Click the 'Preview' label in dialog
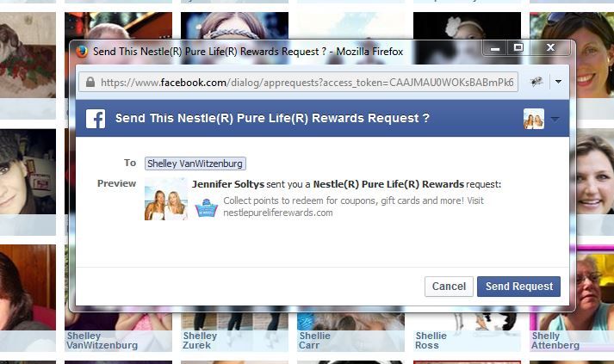Viewport: 614px width, 364px height. (x=116, y=183)
